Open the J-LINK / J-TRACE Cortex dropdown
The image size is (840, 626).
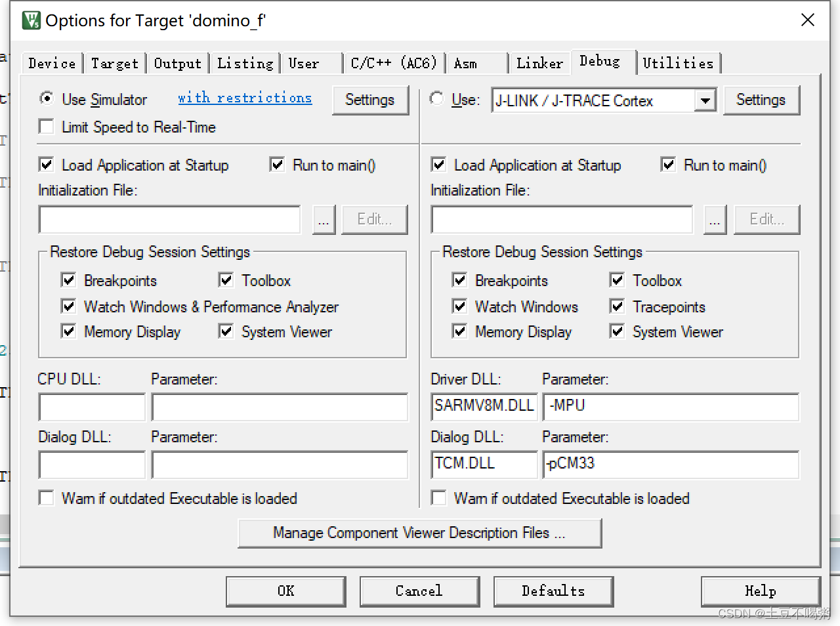[x=706, y=100]
